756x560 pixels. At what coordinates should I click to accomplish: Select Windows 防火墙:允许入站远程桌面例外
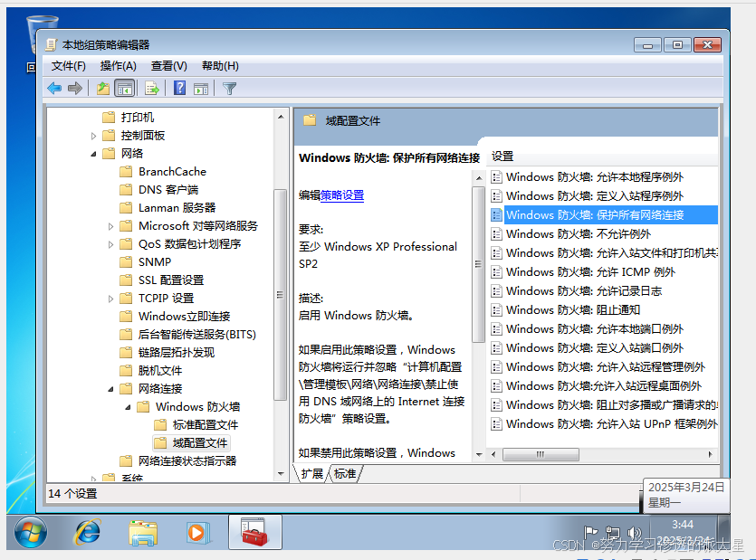pos(604,386)
